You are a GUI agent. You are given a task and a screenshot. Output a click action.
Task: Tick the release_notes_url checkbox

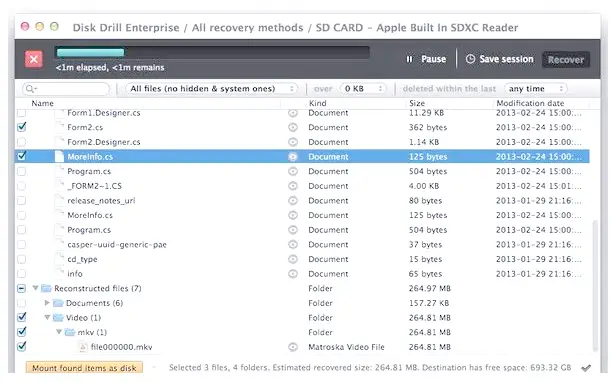pos(22,201)
